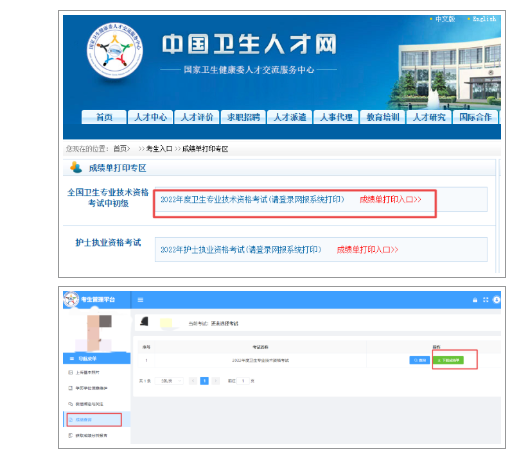Open the rows-per-page dropdown
The image size is (532, 456).
[169, 381]
